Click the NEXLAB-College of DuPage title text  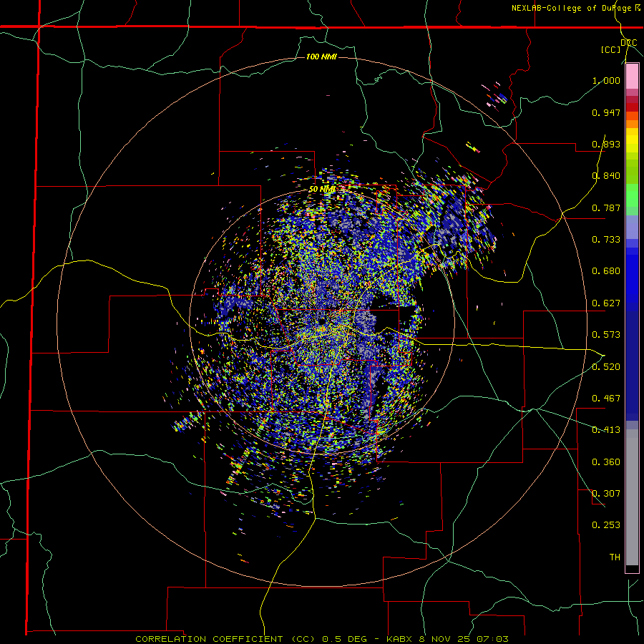pos(572,8)
